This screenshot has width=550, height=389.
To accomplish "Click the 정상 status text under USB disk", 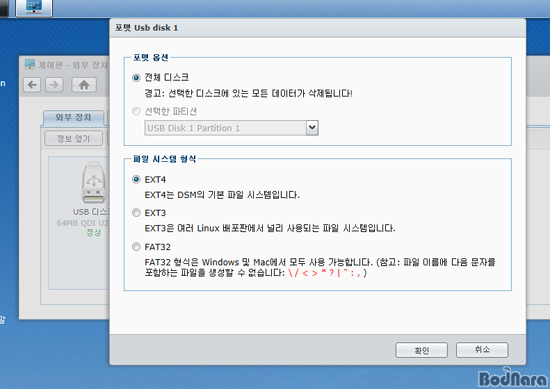I will [x=94, y=233].
